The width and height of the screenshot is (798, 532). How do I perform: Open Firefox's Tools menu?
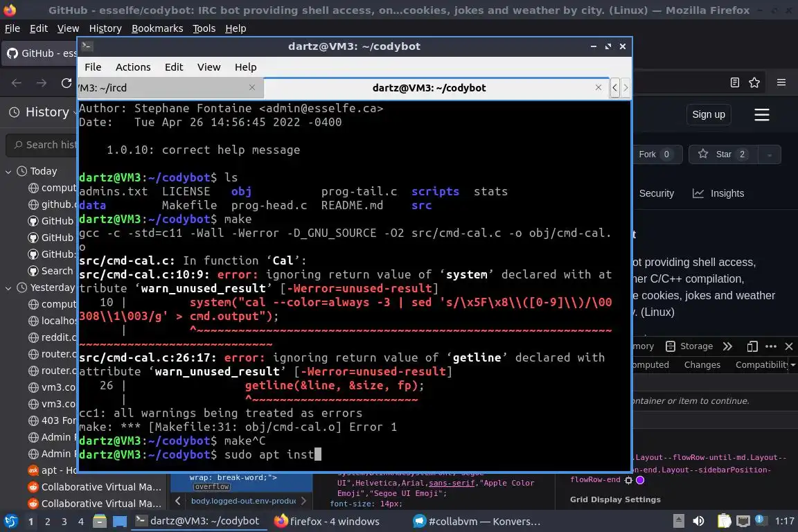tap(204, 28)
